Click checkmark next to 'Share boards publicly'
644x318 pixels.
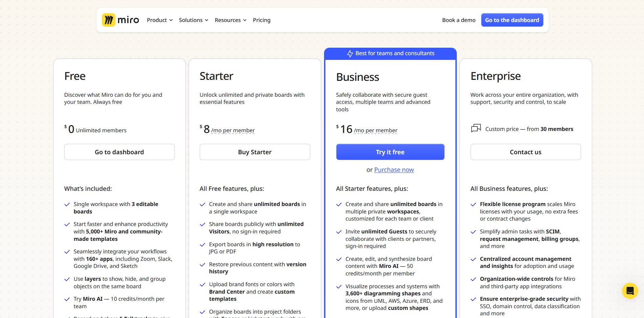(x=202, y=224)
